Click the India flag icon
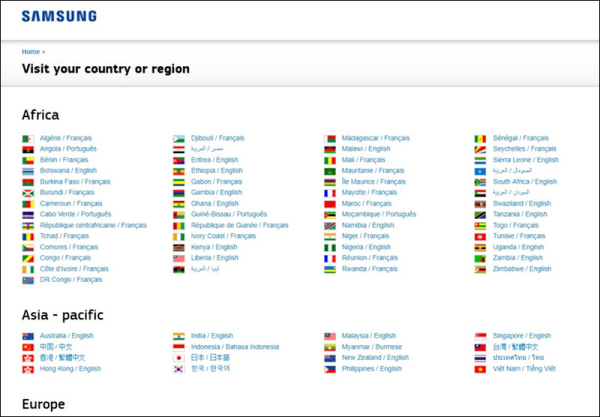 pos(179,337)
